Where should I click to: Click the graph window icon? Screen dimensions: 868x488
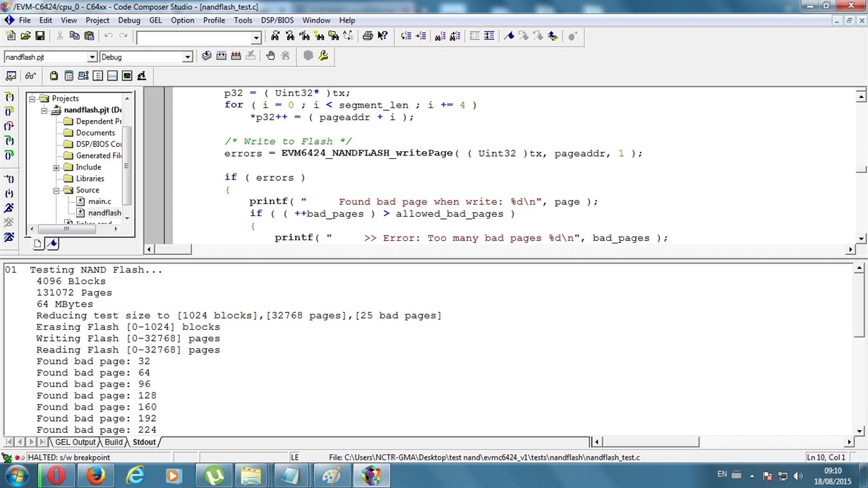click(112, 76)
